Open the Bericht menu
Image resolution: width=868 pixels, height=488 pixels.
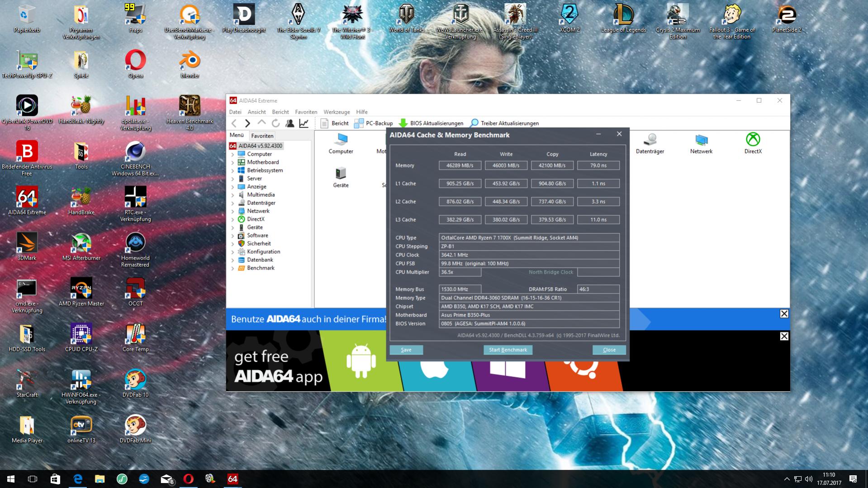(280, 112)
